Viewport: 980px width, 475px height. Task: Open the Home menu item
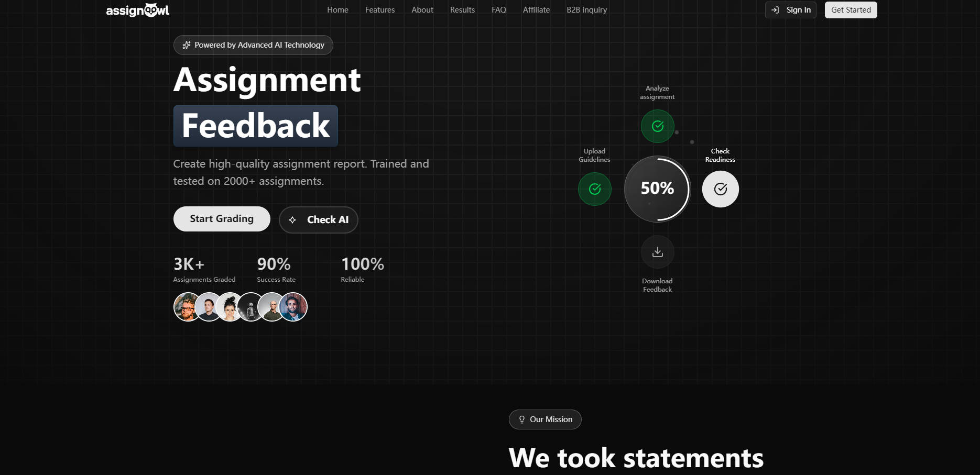point(337,10)
